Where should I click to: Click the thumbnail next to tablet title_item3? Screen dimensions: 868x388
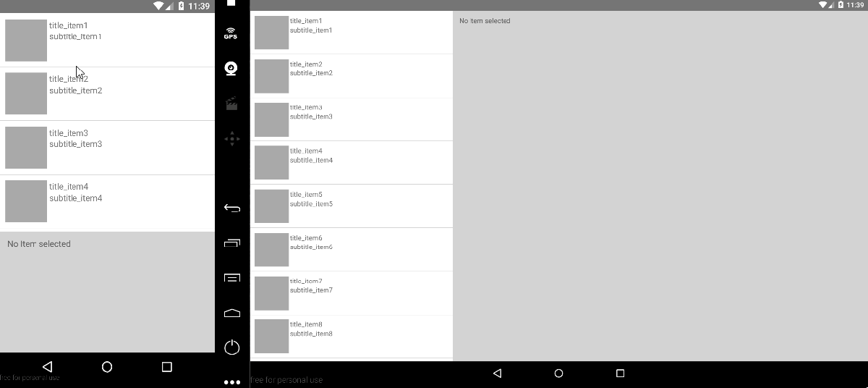tap(271, 119)
